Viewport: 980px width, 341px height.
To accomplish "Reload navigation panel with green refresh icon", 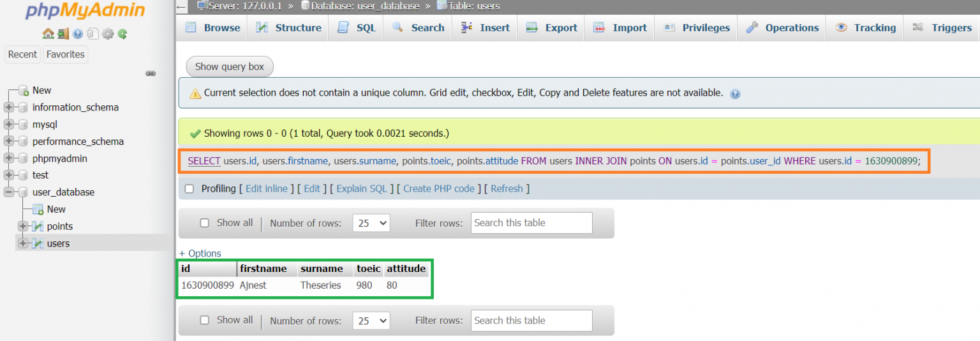I will [122, 34].
